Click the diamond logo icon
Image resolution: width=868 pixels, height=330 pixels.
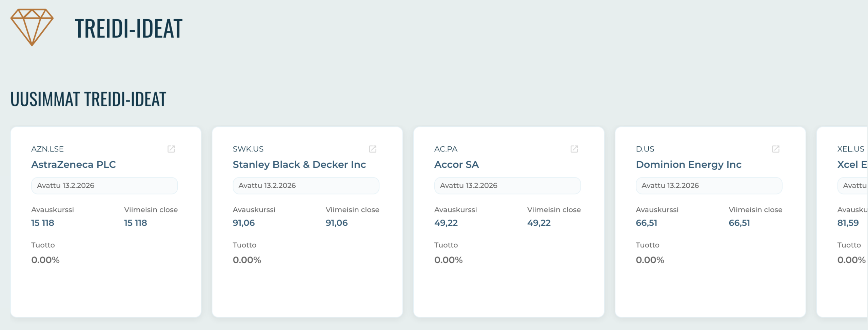tap(32, 27)
